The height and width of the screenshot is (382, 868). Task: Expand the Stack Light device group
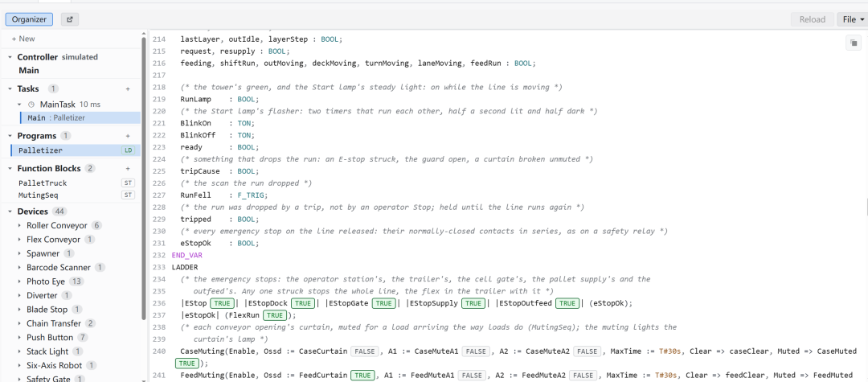pyautogui.click(x=20, y=351)
